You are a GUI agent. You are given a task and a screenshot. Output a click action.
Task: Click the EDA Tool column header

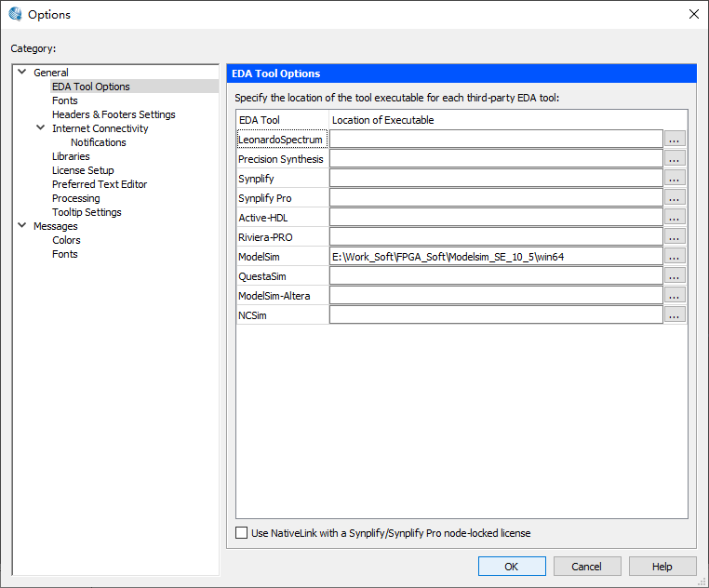click(x=282, y=120)
